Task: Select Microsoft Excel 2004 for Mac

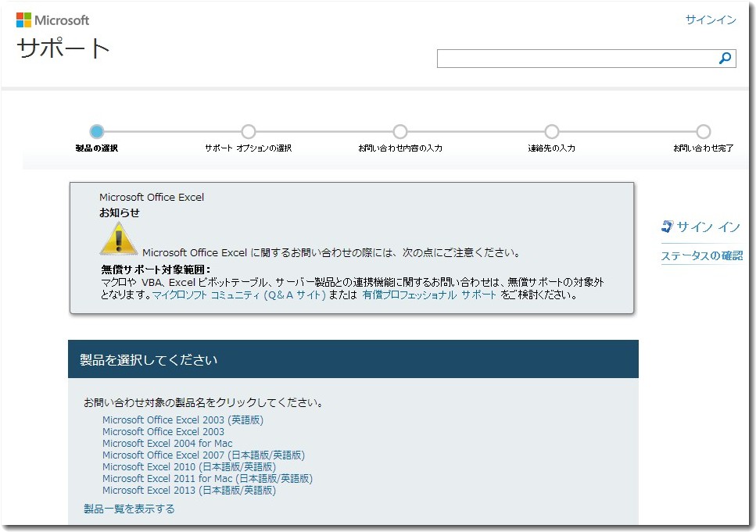Action: (167, 444)
